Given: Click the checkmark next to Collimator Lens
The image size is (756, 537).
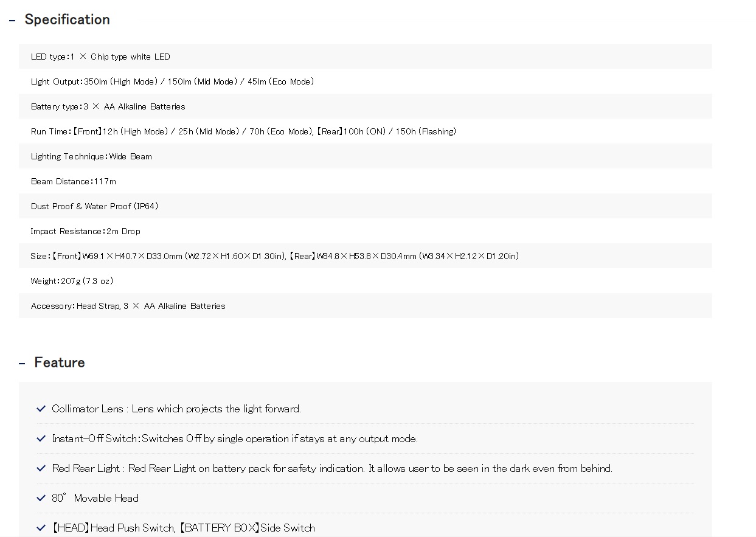Looking at the screenshot, I should [41, 409].
